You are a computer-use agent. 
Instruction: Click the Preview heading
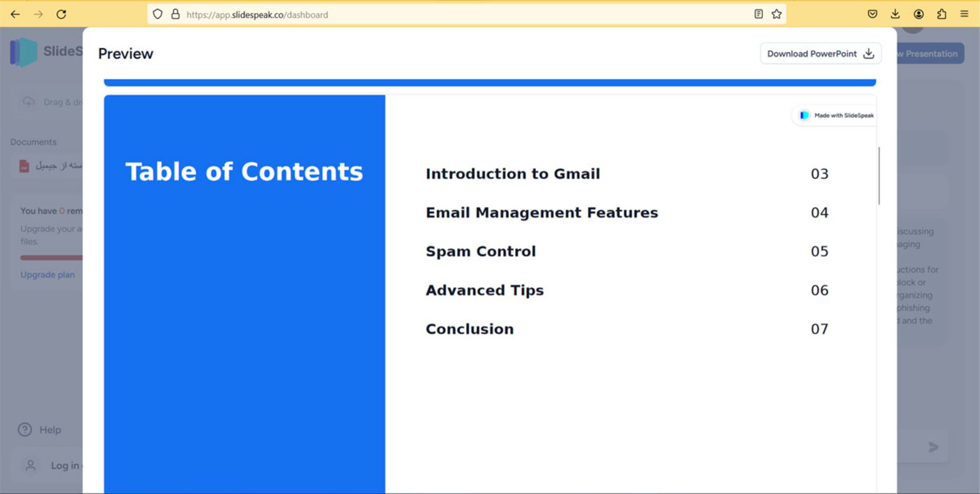tap(126, 54)
